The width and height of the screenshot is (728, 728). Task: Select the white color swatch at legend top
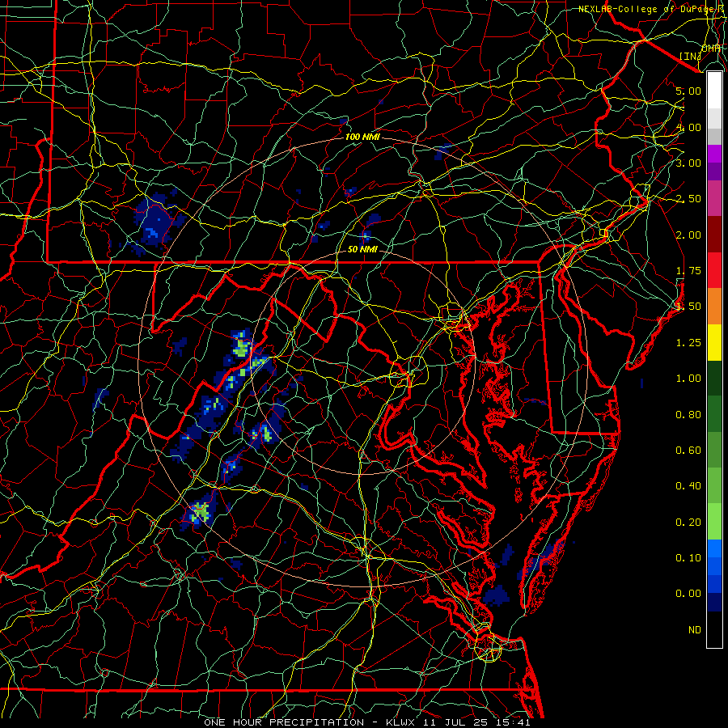(x=714, y=91)
